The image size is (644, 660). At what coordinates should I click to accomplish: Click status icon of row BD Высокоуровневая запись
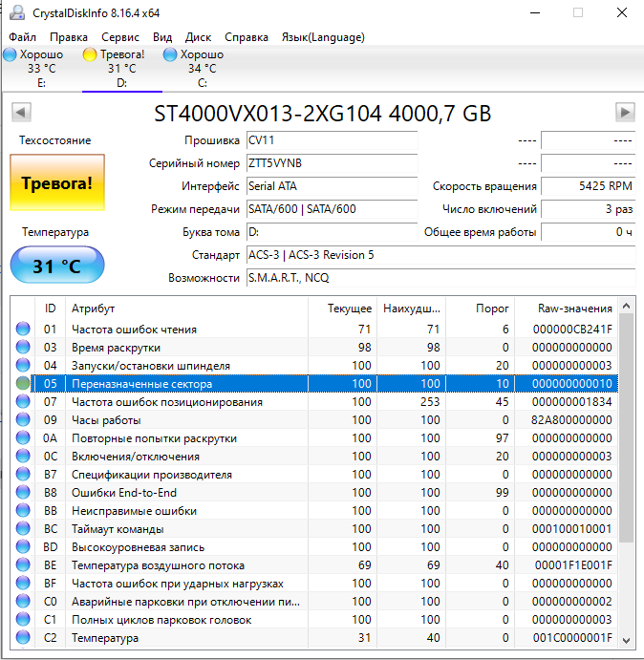coord(23,546)
